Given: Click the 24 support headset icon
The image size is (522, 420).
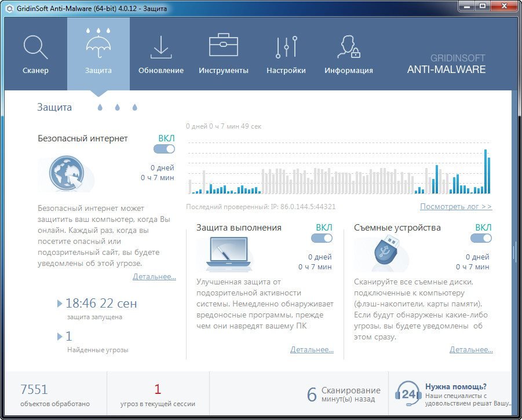Looking at the screenshot, I should (408, 393).
